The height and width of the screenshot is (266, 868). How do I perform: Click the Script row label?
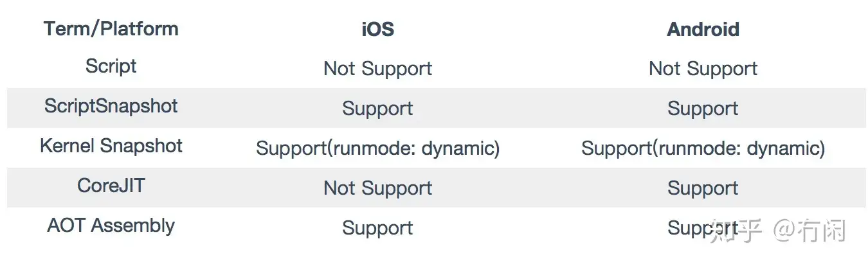[x=111, y=66]
